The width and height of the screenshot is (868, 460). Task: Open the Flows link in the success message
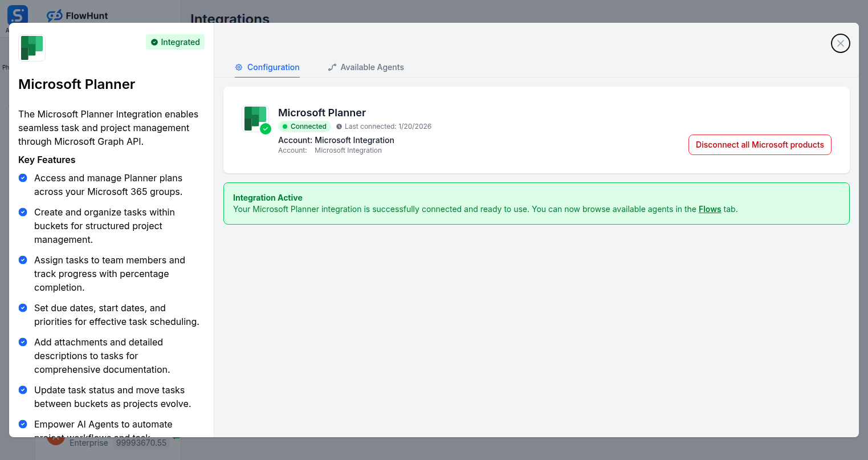[710, 209]
